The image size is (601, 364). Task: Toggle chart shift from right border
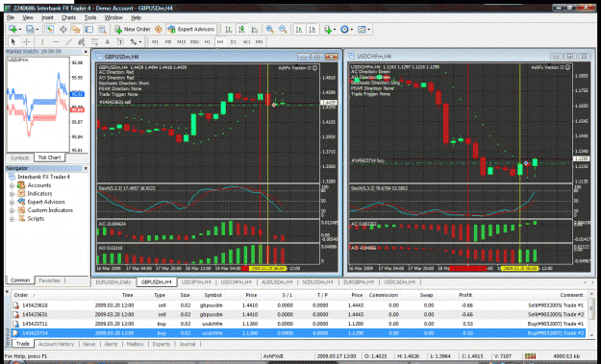tap(313, 29)
